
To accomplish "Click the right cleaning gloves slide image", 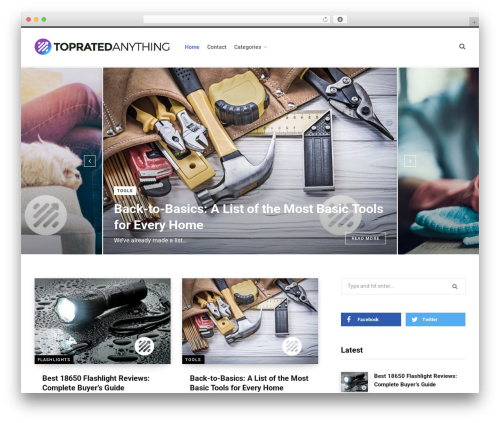I will [439, 161].
